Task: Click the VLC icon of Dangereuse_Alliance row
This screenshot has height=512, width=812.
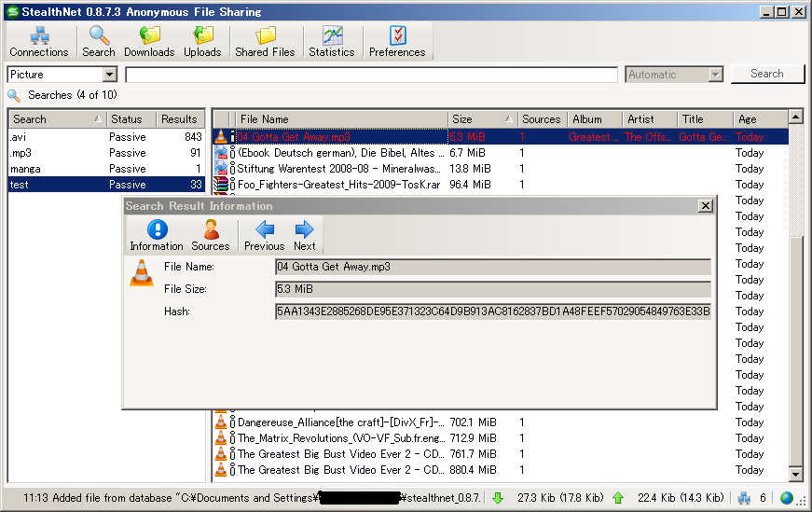Action: (221, 422)
